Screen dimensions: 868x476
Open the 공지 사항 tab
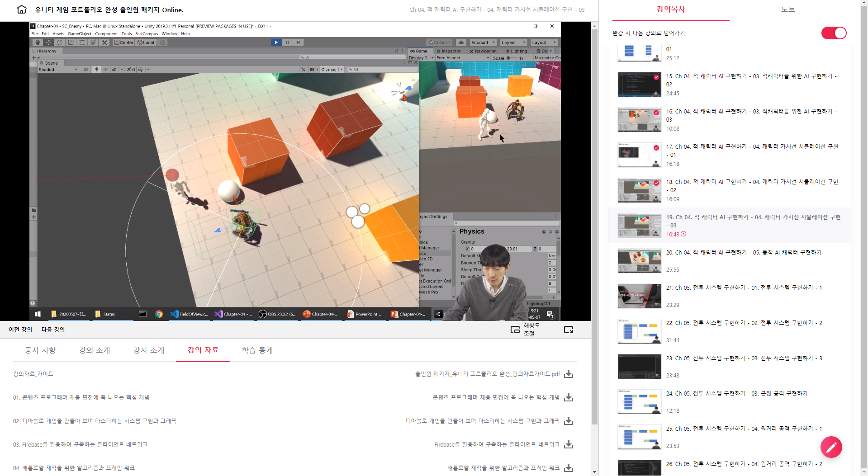40,350
